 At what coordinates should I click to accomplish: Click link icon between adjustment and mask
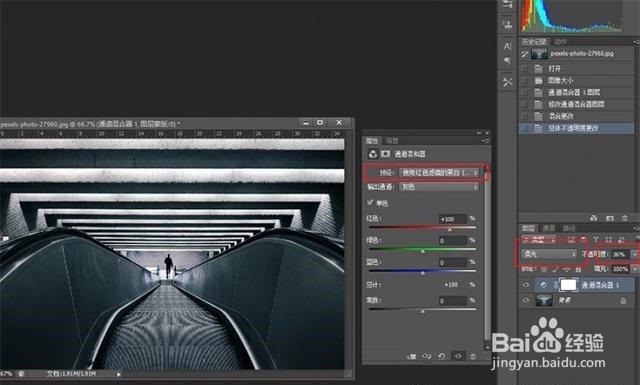[556, 285]
